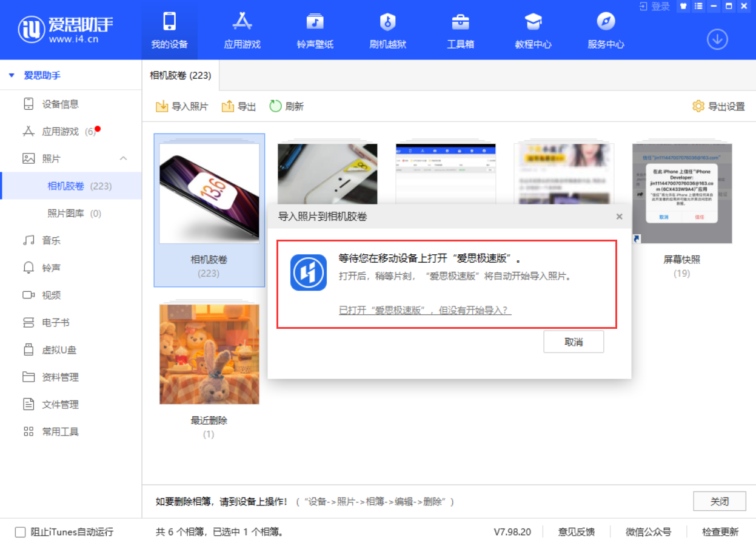Switch to the 相机胶卷 (223) content tab
The width and height of the screenshot is (756, 543).
point(181,75)
